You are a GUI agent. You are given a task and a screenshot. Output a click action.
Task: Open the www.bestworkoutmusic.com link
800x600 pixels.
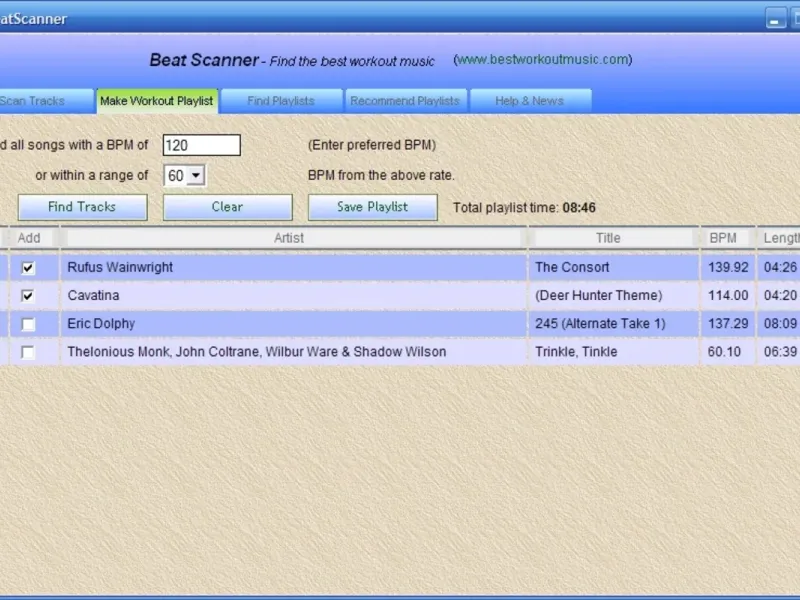coord(543,60)
